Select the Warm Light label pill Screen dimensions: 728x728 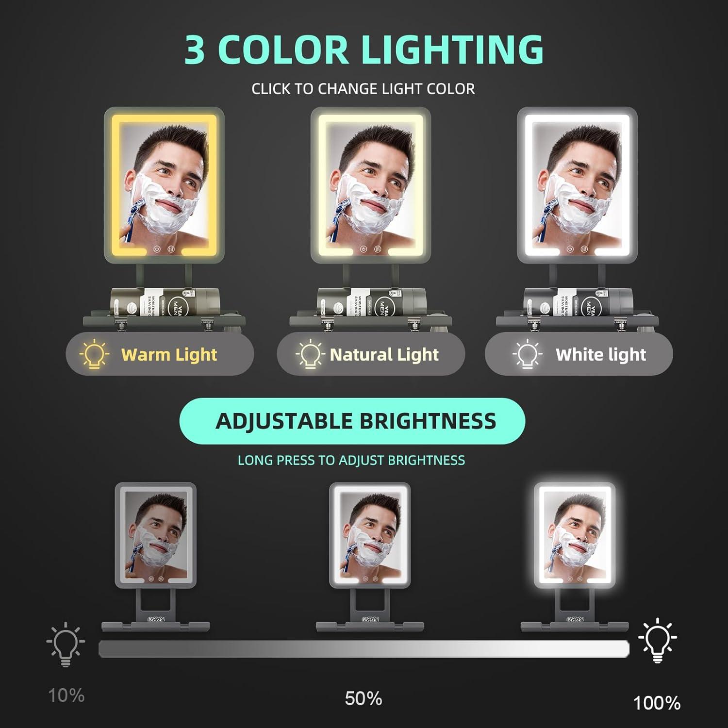tap(160, 354)
